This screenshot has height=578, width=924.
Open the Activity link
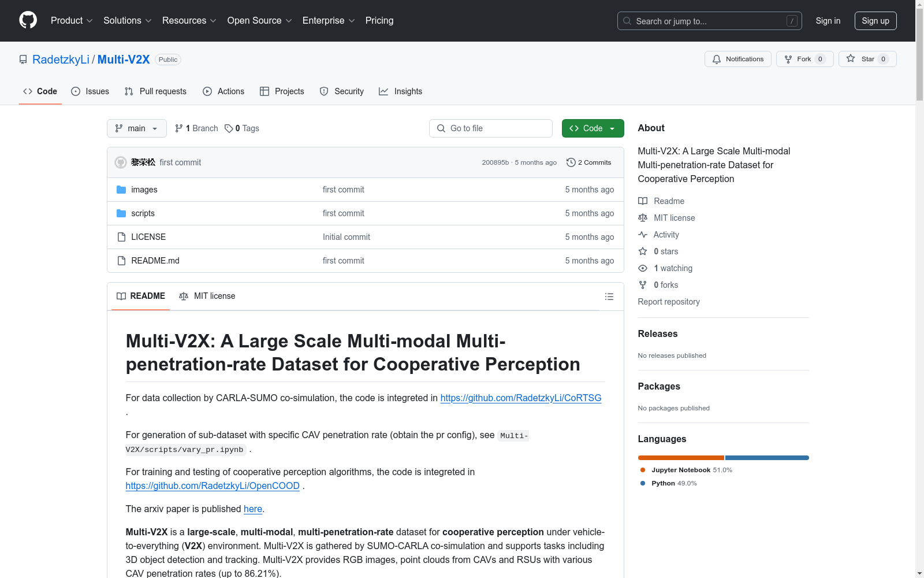659,235
